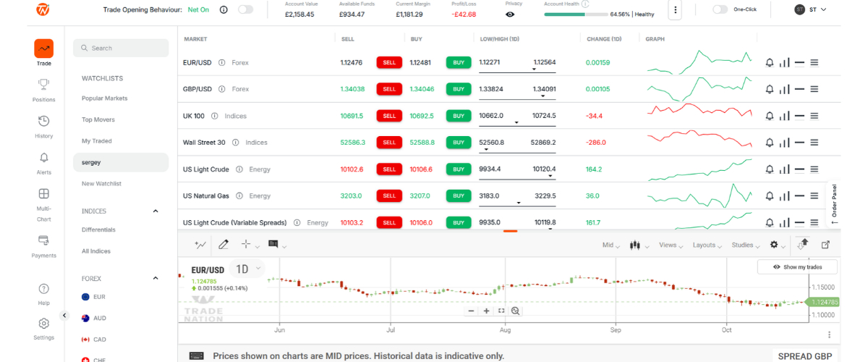This screenshot has height=362, width=868.
Task: Open the Views dropdown
Action: pos(671,245)
